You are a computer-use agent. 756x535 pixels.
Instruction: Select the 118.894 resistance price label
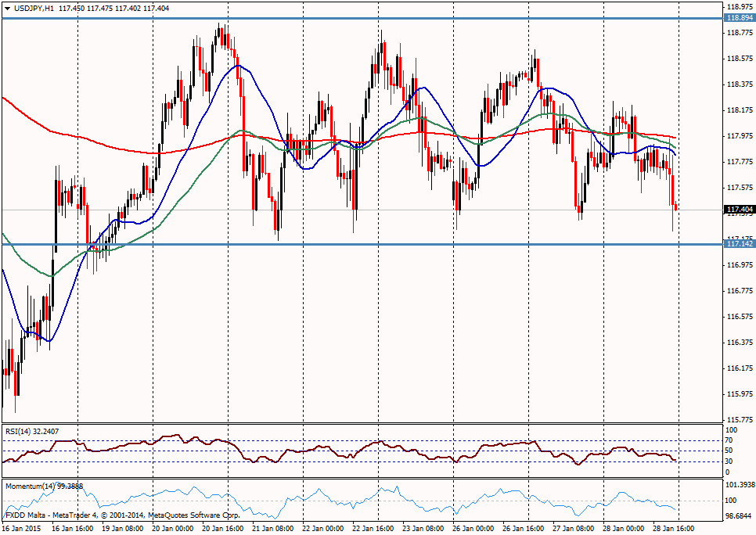pos(738,17)
